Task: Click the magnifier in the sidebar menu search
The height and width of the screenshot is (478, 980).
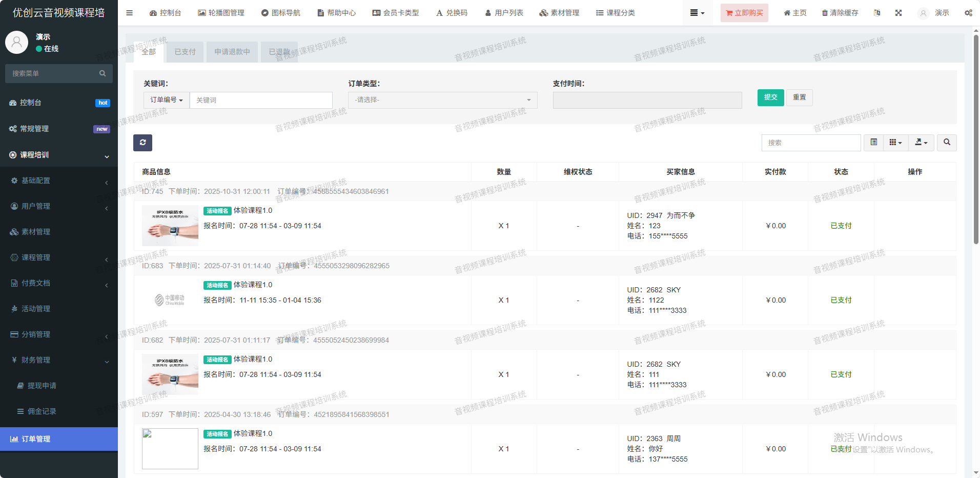Action: 103,73
